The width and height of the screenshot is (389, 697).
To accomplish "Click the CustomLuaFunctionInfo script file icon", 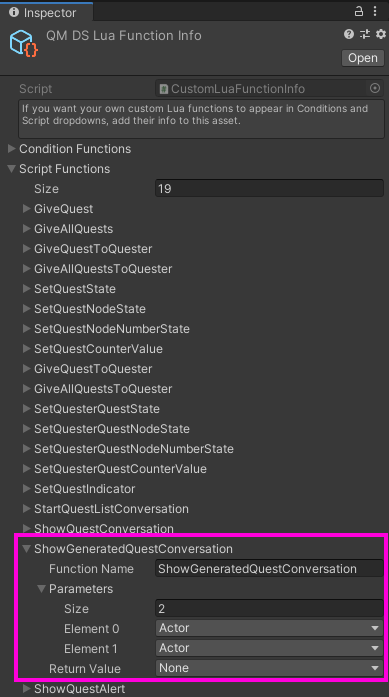I will 164,89.
